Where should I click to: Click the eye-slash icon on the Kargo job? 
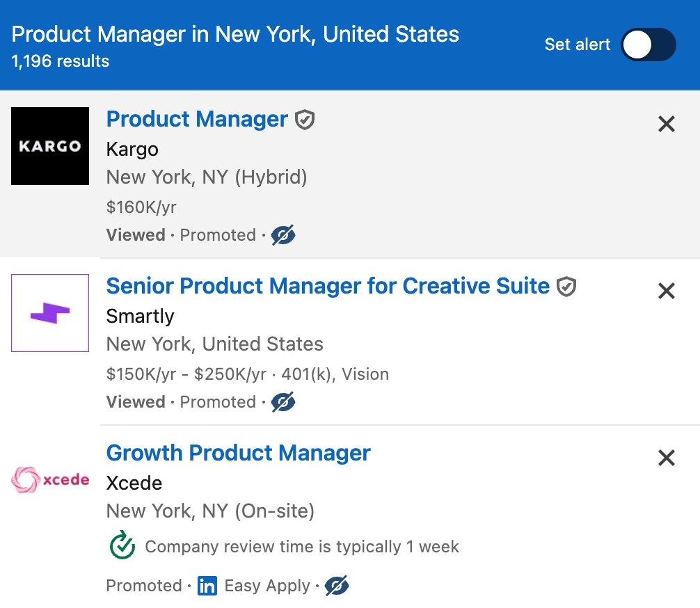[x=285, y=235]
